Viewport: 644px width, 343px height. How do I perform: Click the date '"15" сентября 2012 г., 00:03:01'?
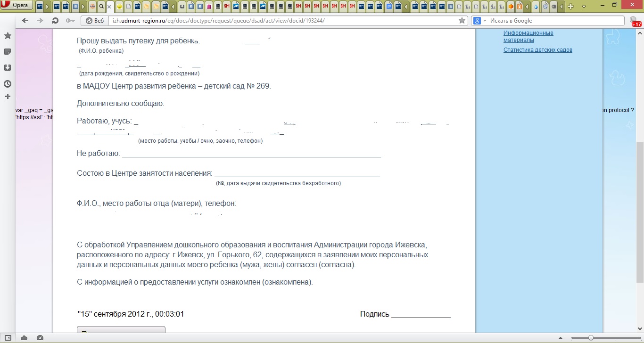pos(131,314)
